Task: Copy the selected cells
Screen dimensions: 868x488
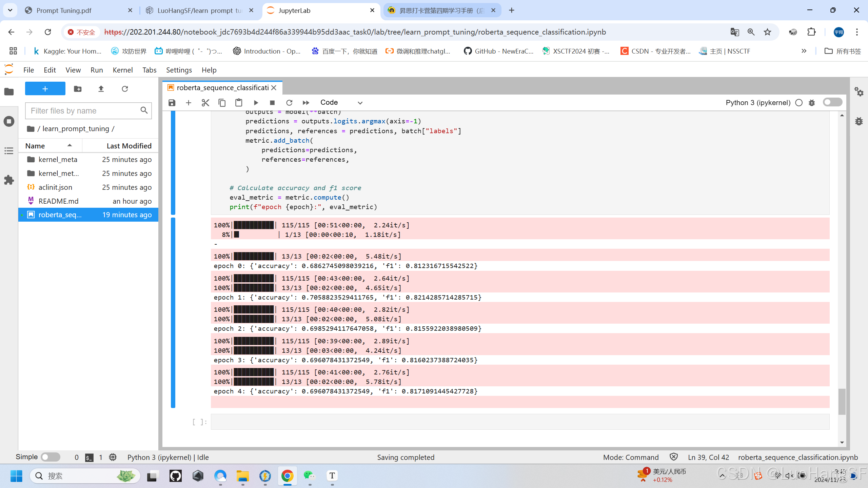Action: click(222, 102)
